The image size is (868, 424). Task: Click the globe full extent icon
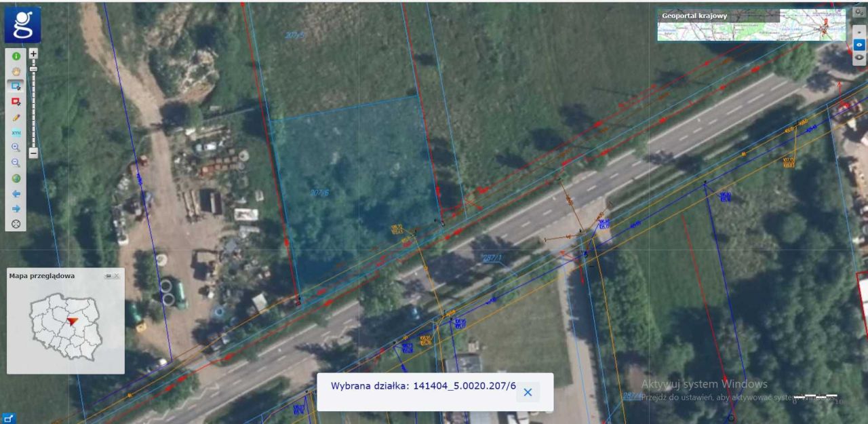click(x=16, y=178)
